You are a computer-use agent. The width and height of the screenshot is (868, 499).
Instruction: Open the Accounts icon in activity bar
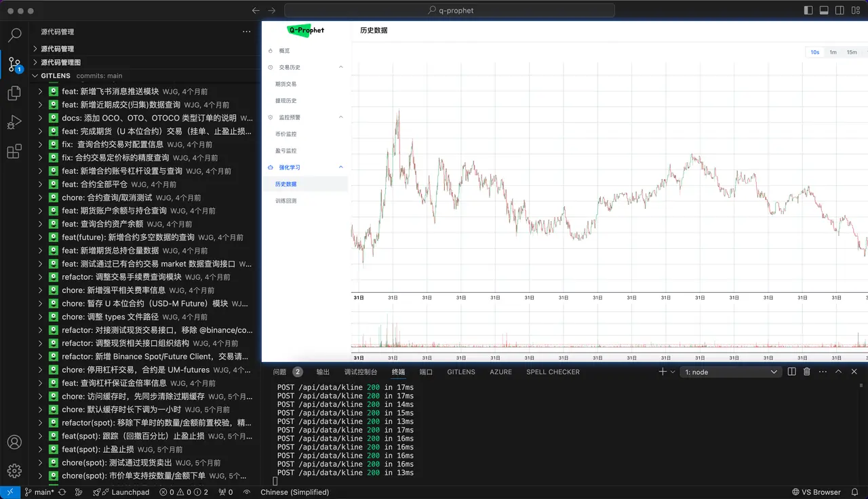14,442
